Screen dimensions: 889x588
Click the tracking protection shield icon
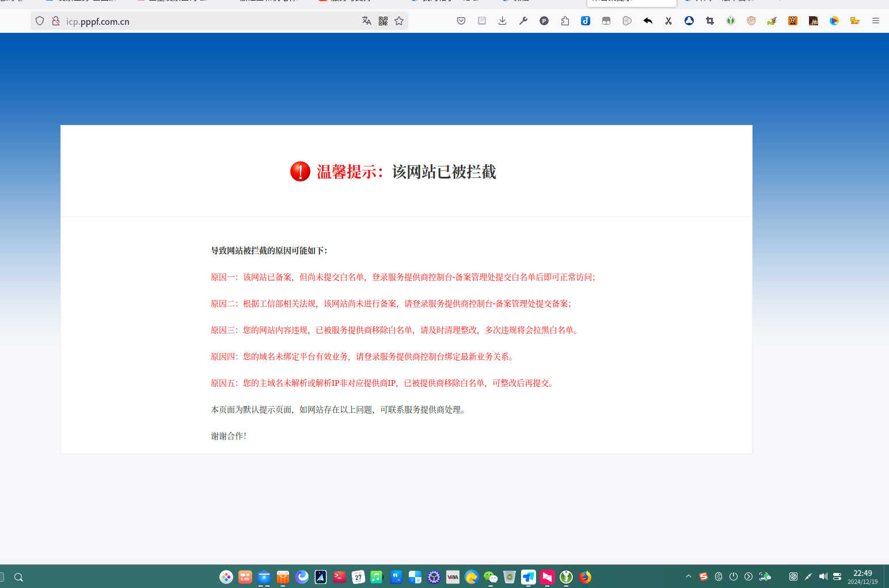tap(40, 21)
